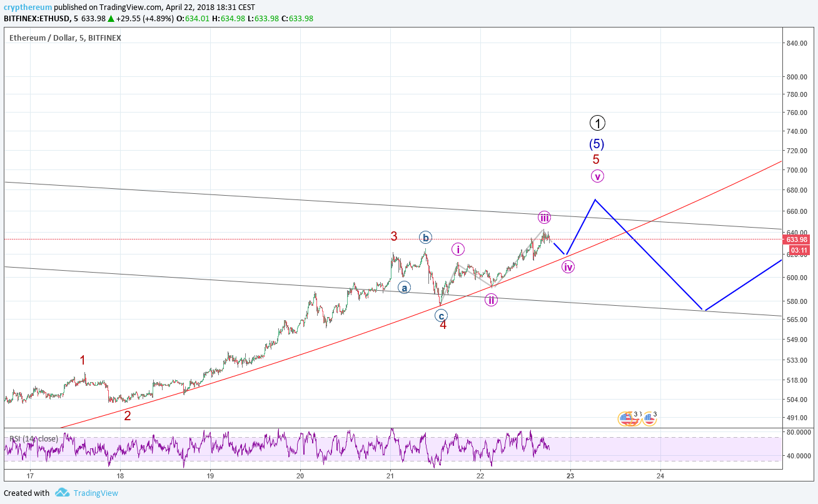This screenshot has height=504, width=818.
Task: Select the large red wave label 3
Action: (x=394, y=236)
